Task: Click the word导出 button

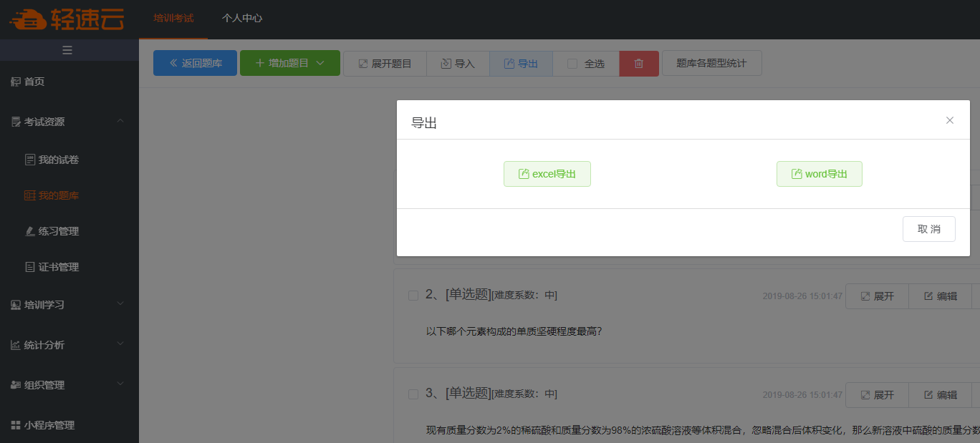Action: pos(819,174)
